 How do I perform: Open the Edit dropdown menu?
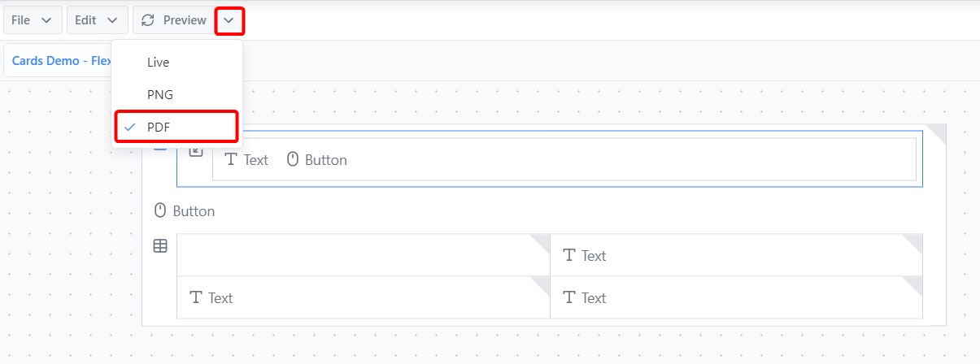[x=96, y=20]
